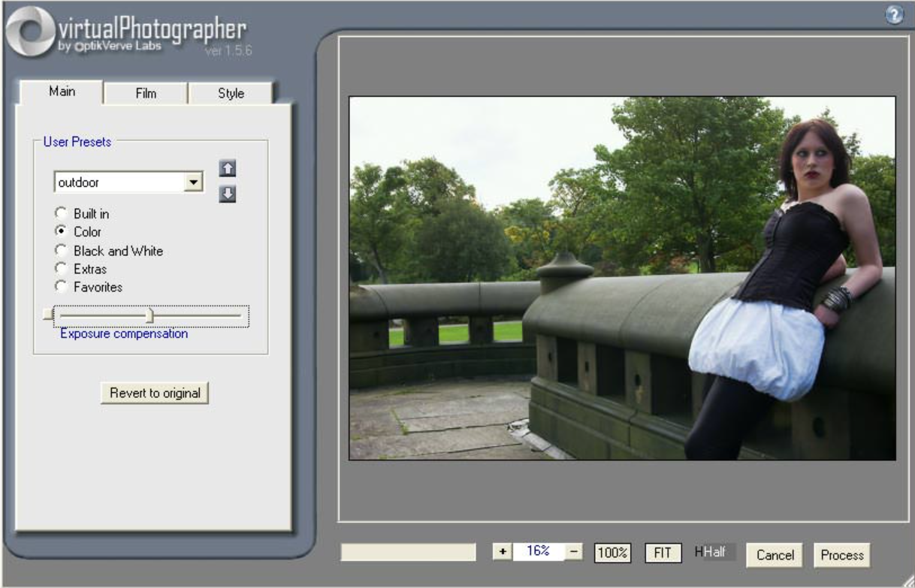Switch to the Main tab

pos(61,92)
